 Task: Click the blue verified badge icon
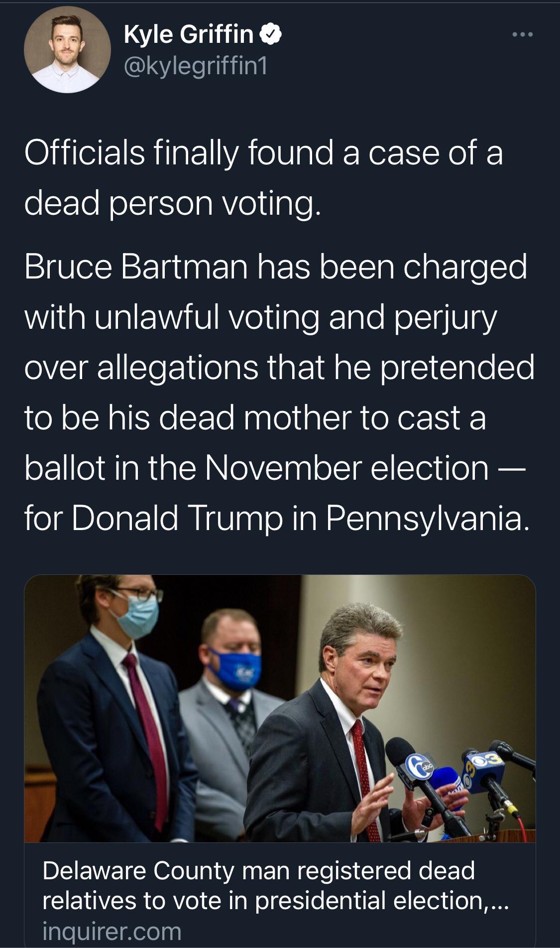pos(272,34)
